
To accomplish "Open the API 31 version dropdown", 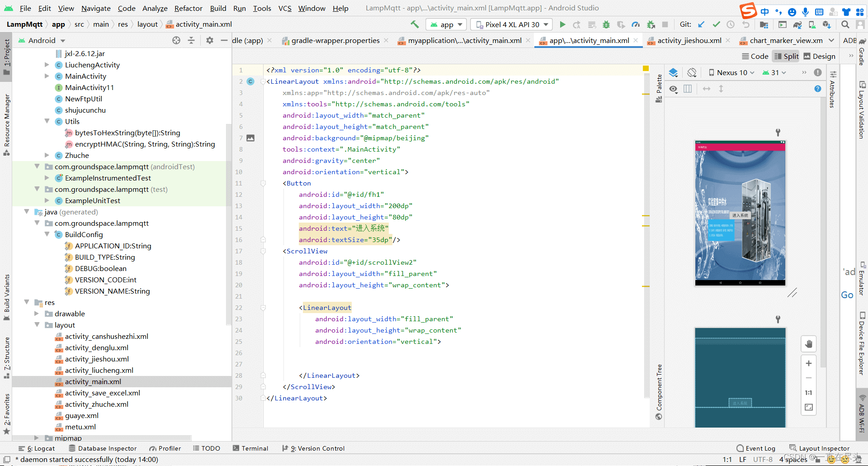I will coord(774,72).
